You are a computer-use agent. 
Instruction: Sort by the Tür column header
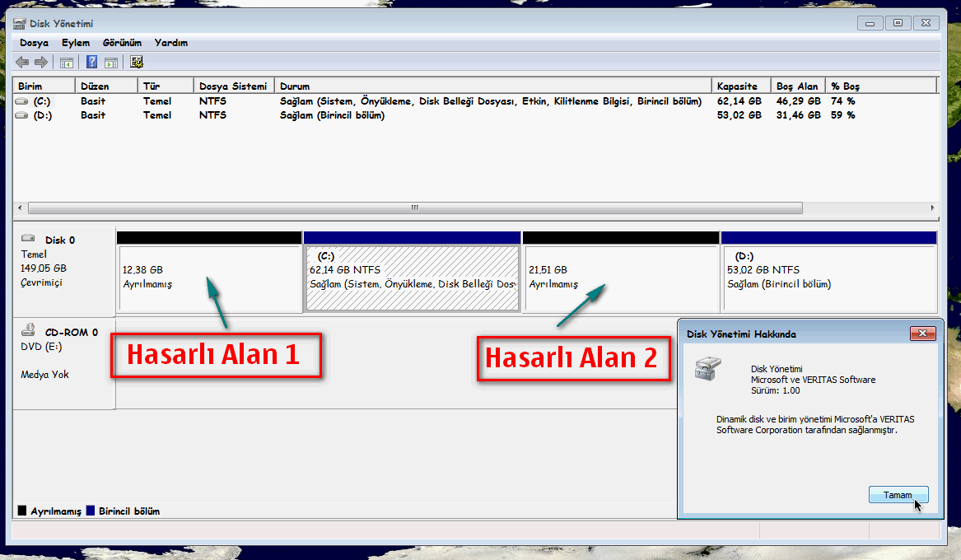click(166, 86)
